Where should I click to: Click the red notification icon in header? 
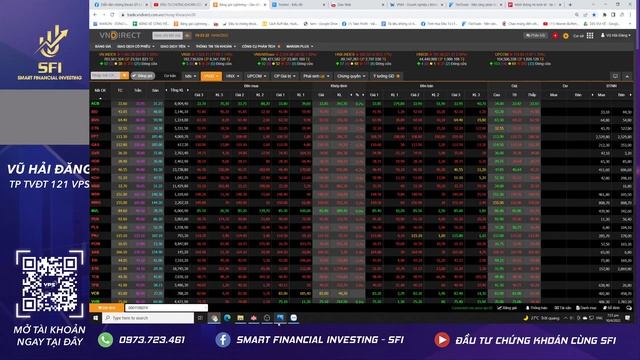click(555, 36)
